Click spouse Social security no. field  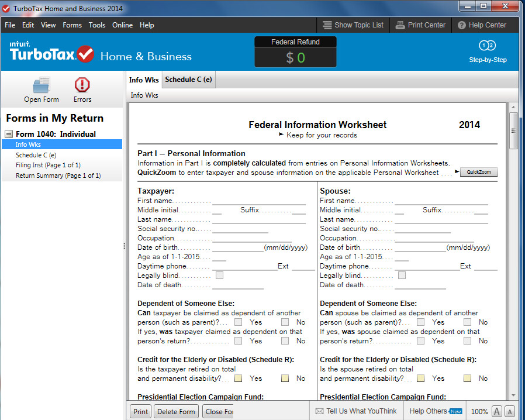[x=423, y=229]
